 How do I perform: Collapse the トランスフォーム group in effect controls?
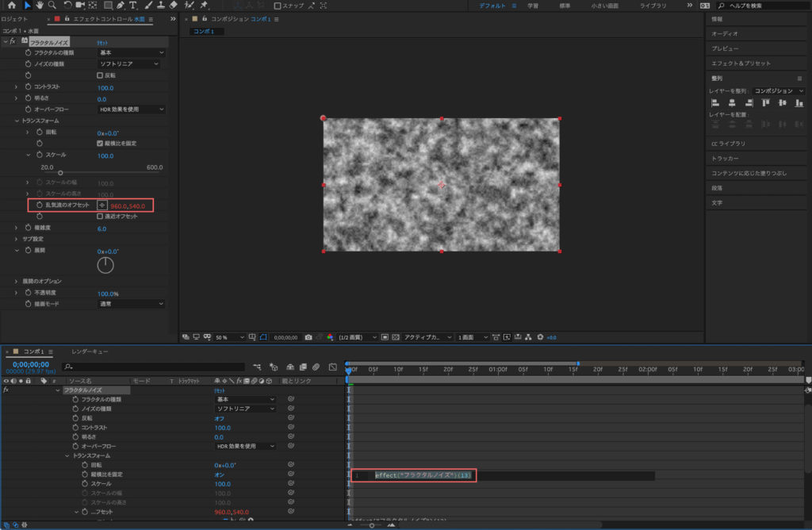(x=17, y=121)
